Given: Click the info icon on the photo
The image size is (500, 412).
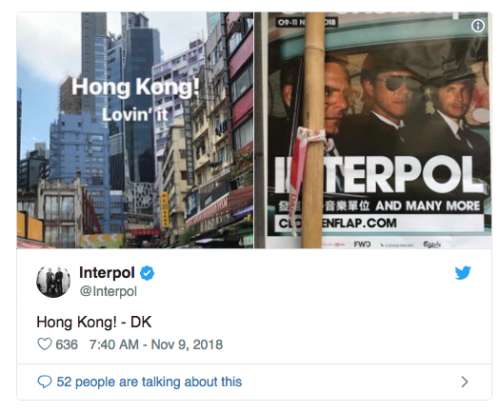Looking at the screenshot, I should coord(478,25).
